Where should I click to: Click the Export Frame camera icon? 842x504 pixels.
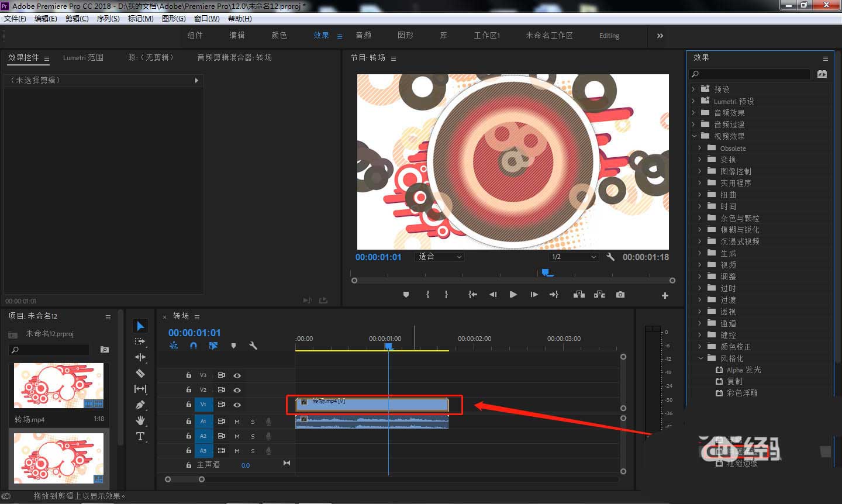(620, 295)
